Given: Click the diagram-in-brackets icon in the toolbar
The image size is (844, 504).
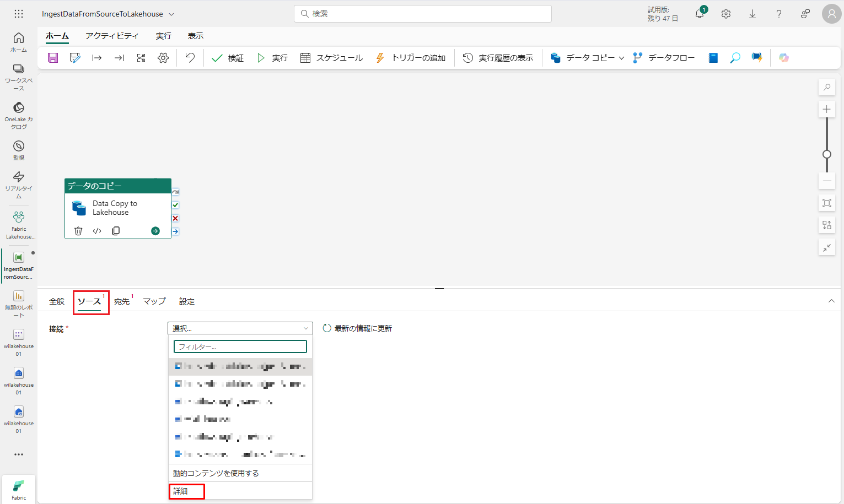Looking at the screenshot, I should [141, 58].
